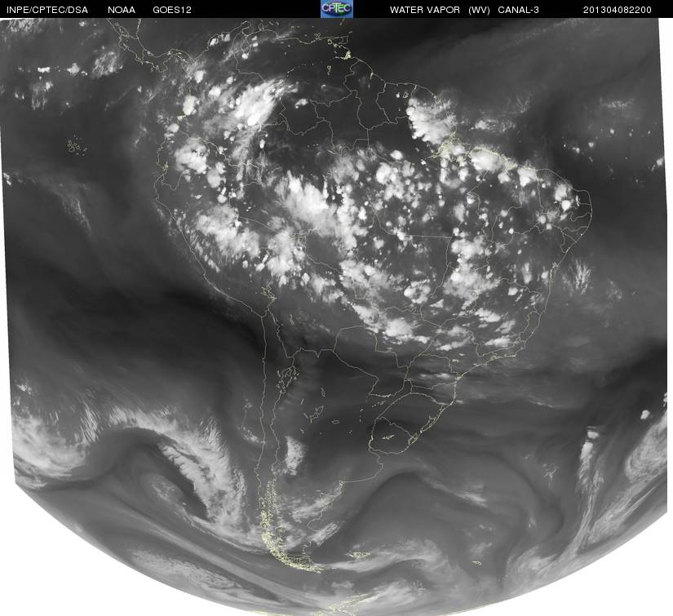The image size is (673, 616).
Task: Click the CANAL-3 channel label
Action: [x=519, y=10]
